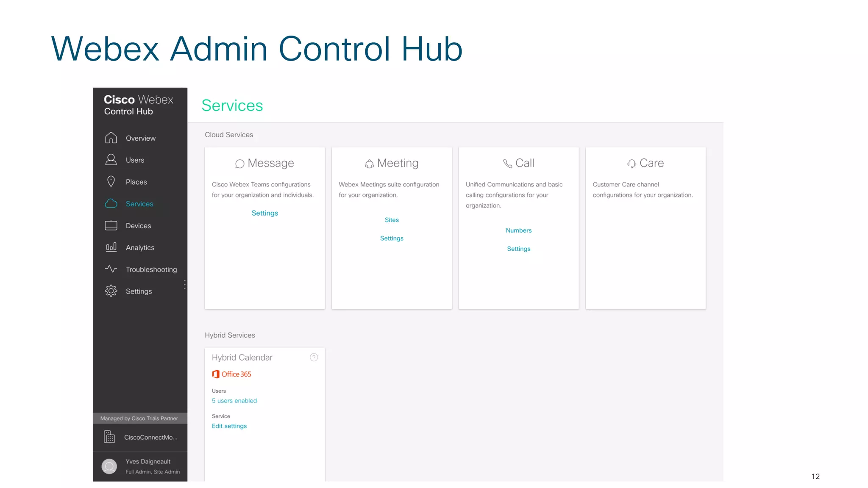This screenshot has height=488, width=868.
Task: Click the Message speech bubble icon
Action: click(240, 164)
